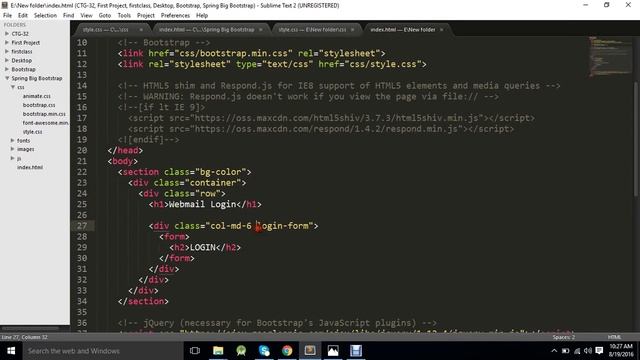Close index.html Spring Big Bootstrap tab

(261, 30)
